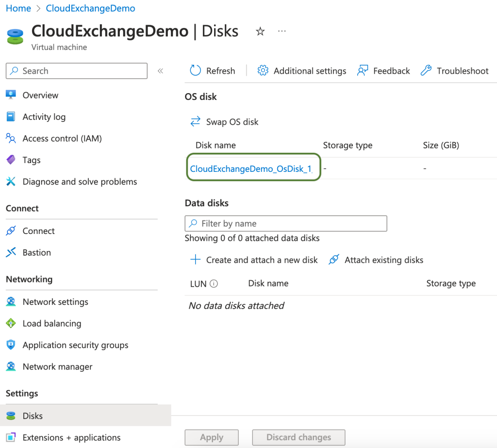
Task: Click Troubleshoot toolbar label
Action: click(x=463, y=71)
